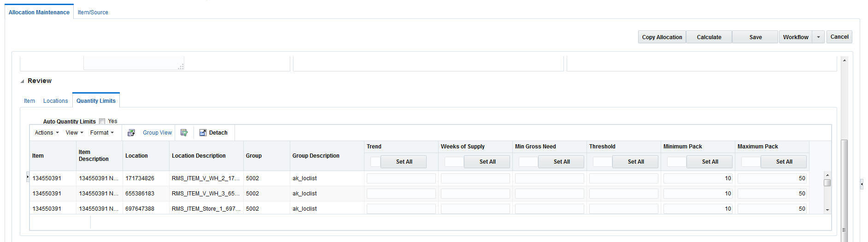
Task: Focus Threshold Set All value field
Action: pyautogui.click(x=603, y=162)
